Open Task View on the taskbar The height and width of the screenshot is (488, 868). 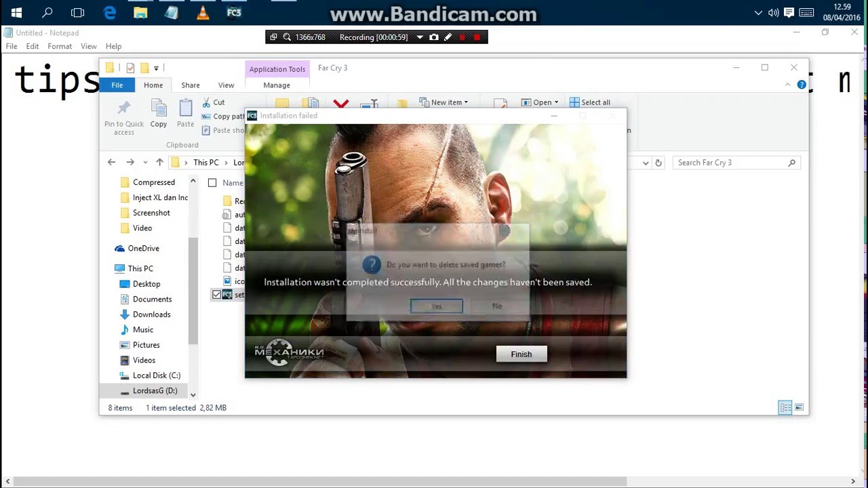point(78,12)
